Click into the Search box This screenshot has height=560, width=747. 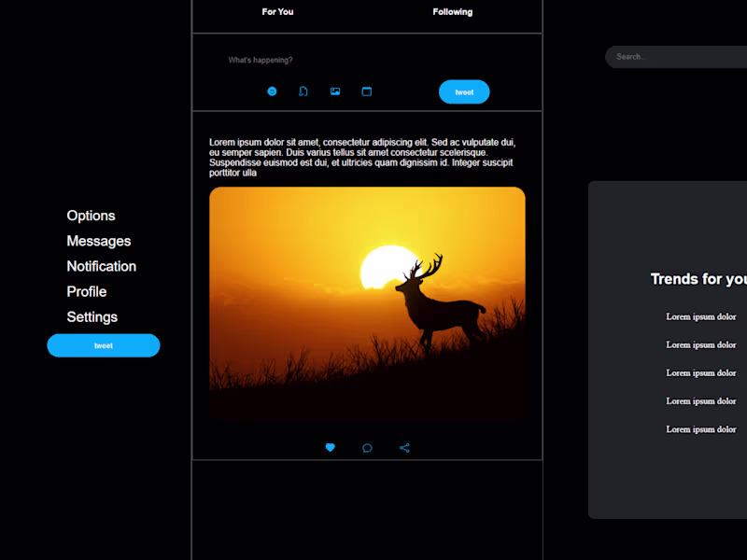[676, 57]
